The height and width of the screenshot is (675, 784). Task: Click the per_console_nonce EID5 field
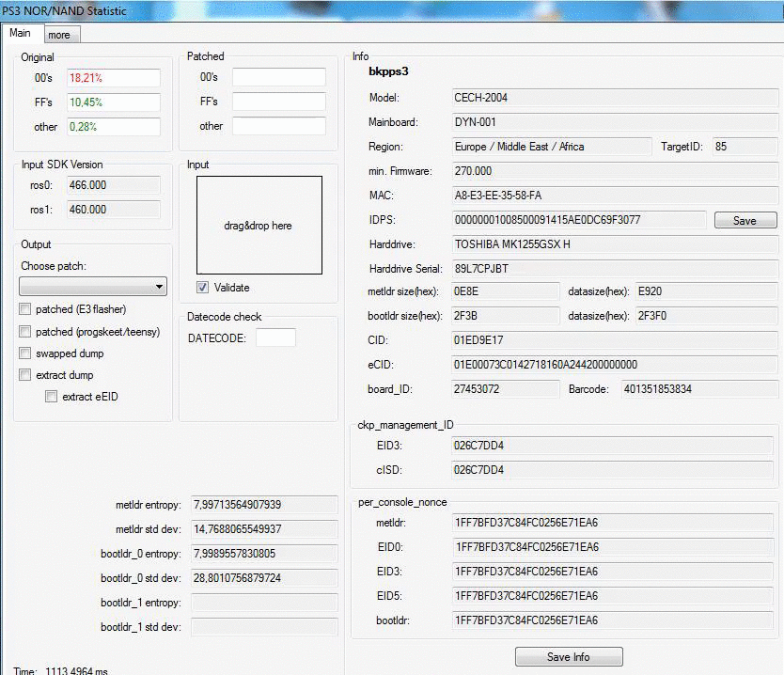coord(613,596)
